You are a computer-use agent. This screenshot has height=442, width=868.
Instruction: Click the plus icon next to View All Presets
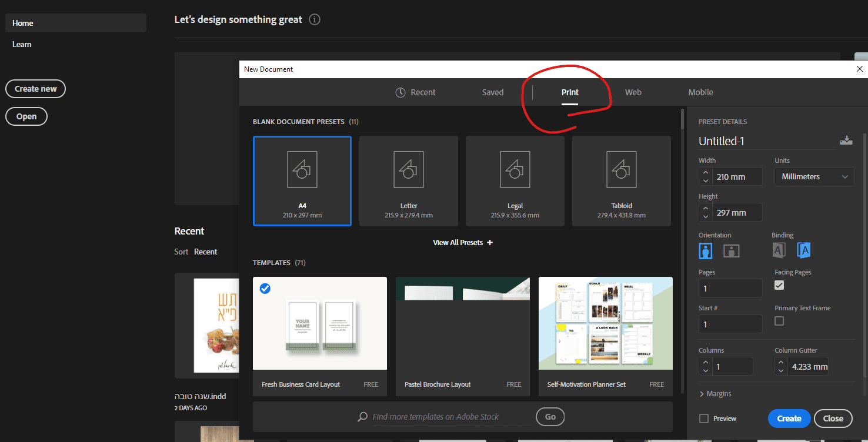490,243
